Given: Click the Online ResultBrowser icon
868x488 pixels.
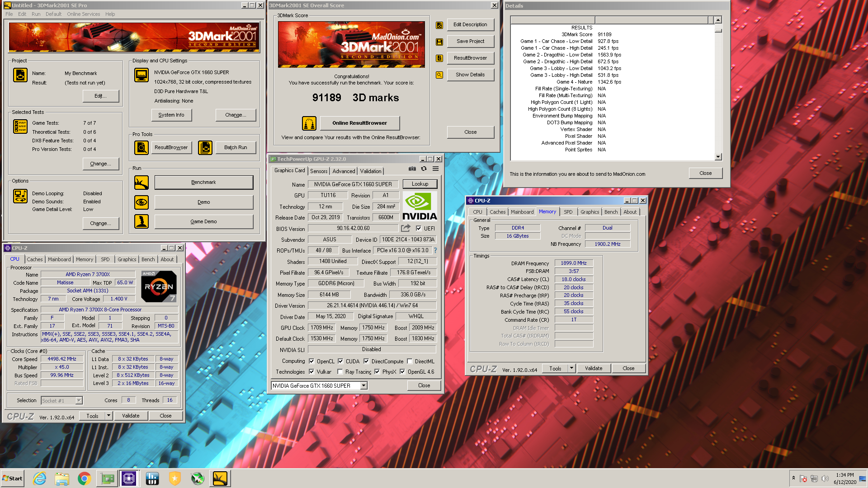Looking at the screenshot, I should pos(309,123).
